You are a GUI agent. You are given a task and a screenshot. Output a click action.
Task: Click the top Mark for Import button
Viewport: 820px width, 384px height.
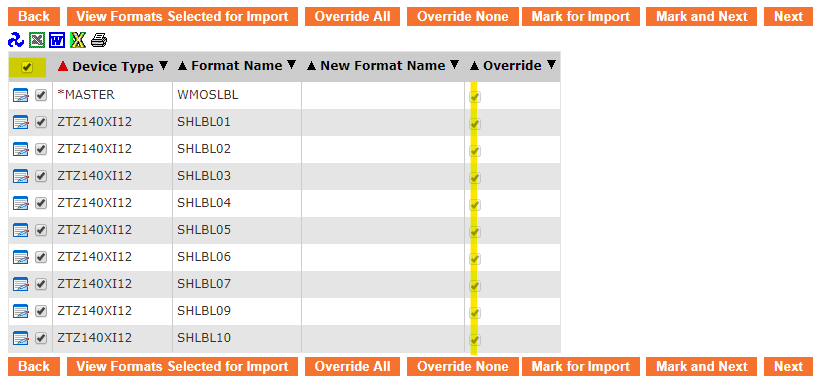[x=580, y=17]
